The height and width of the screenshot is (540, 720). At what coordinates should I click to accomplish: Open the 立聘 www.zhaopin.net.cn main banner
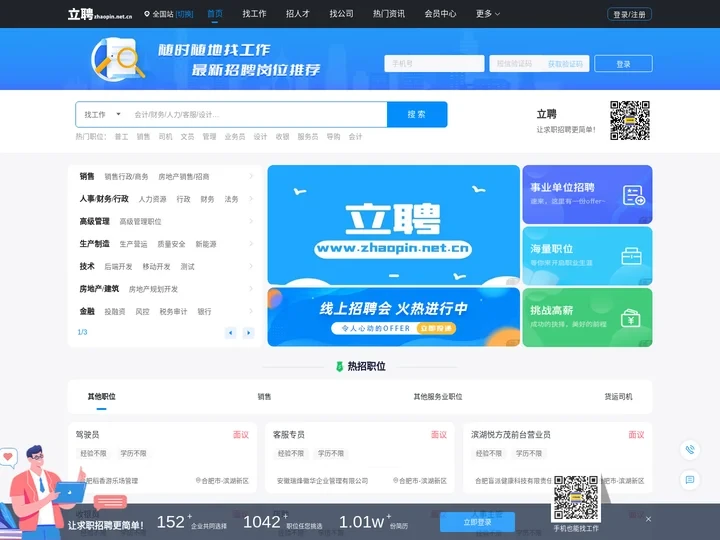[394, 225]
